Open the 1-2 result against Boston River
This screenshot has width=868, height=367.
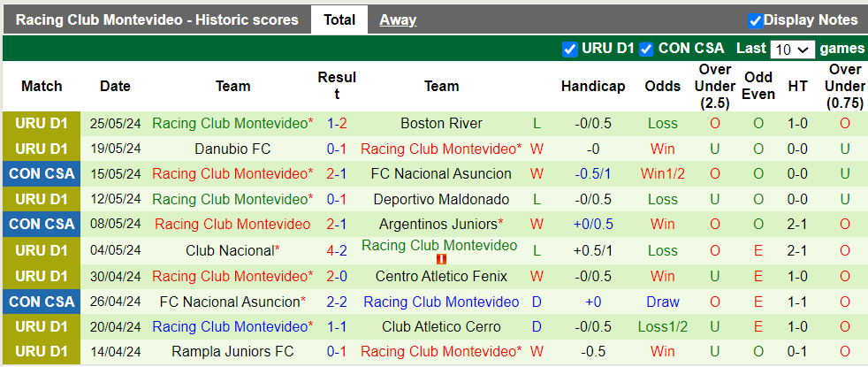tap(337, 124)
